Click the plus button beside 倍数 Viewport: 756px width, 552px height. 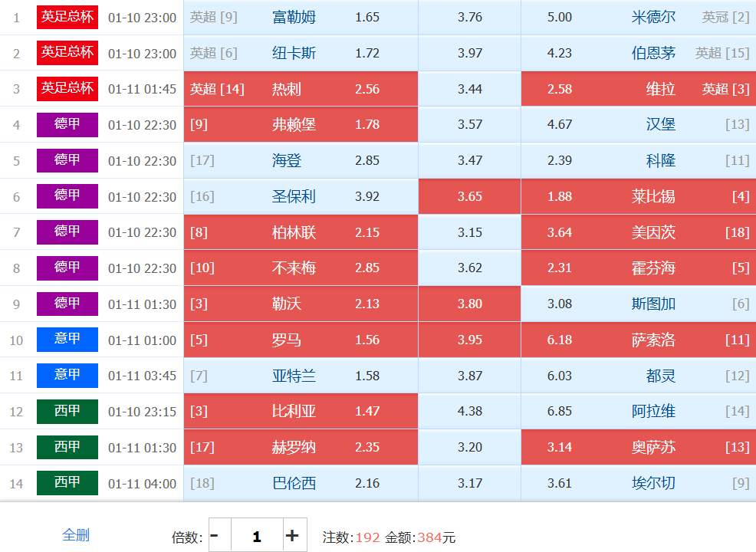click(x=291, y=535)
